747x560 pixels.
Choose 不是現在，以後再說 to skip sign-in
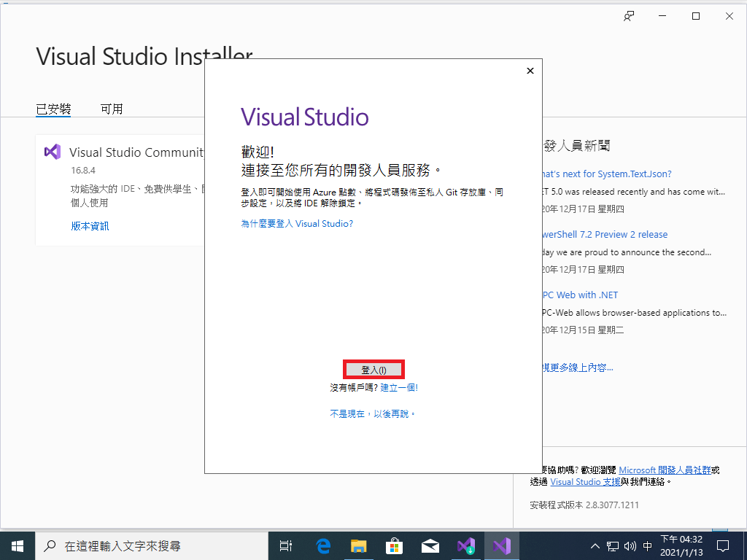point(373,413)
